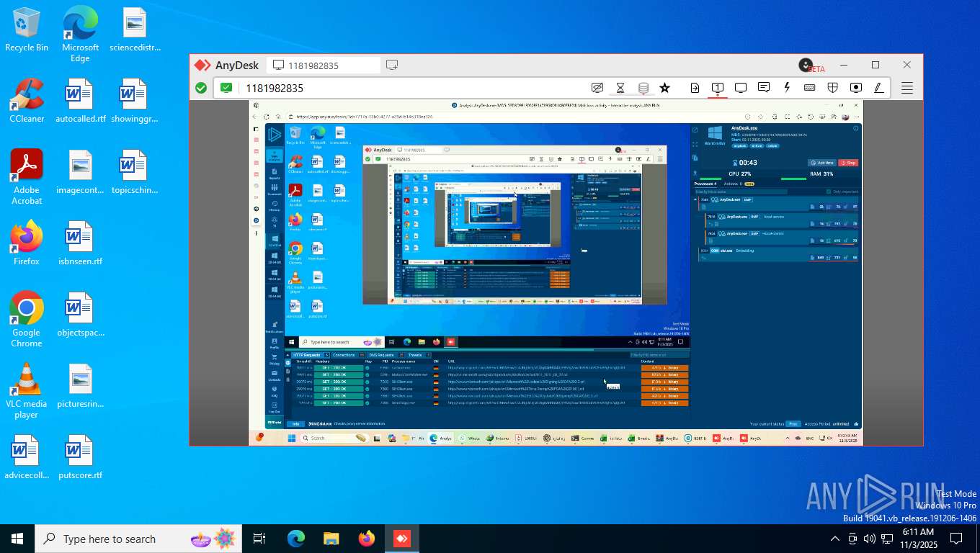980x553 pixels.
Task: Click the whiteboard pen icon in AnyDesk toolbar
Action: coord(879,88)
